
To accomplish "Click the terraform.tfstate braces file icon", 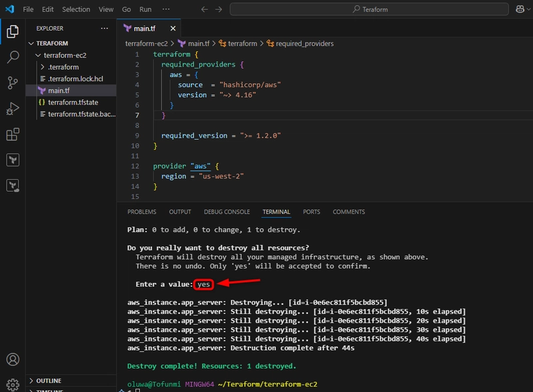I will [x=42, y=102].
